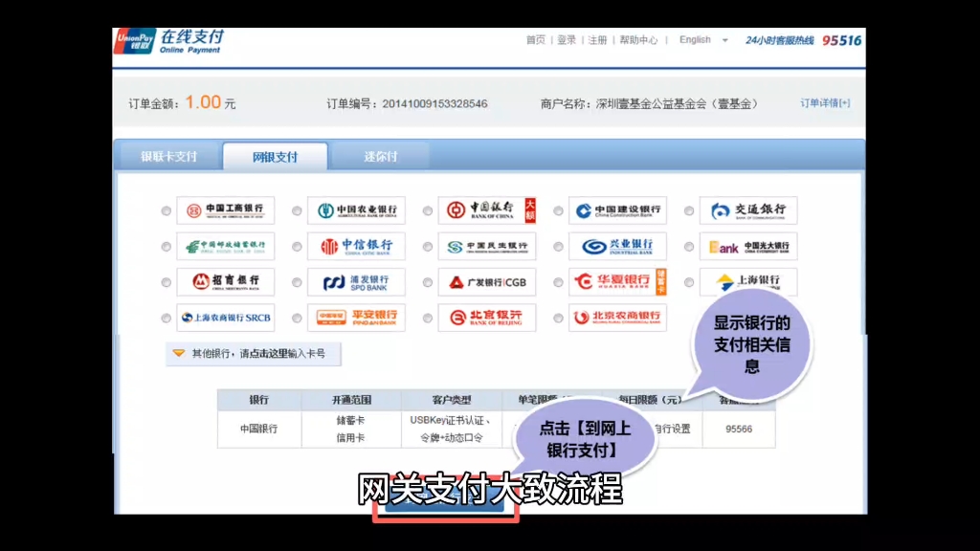Select the 中信银行 bank logo
The height and width of the screenshot is (551, 980).
(356, 246)
